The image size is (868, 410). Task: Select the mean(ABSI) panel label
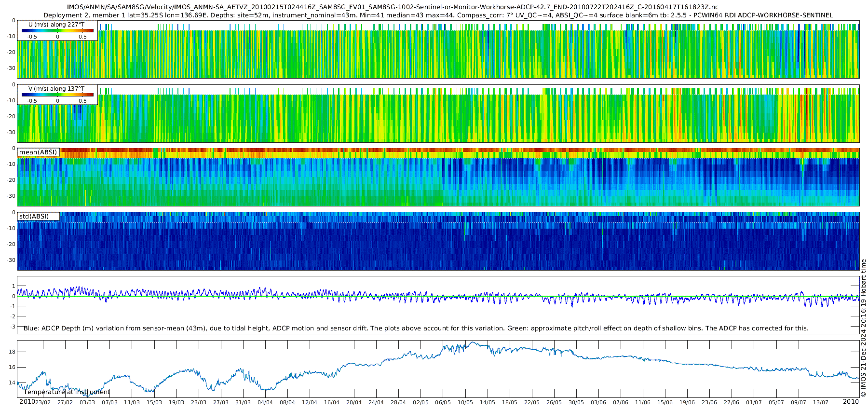click(x=38, y=152)
